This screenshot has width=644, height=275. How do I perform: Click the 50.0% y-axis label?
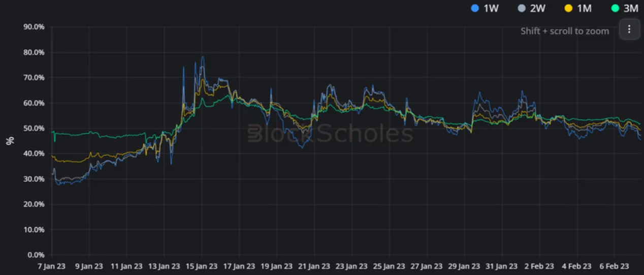(x=34, y=128)
